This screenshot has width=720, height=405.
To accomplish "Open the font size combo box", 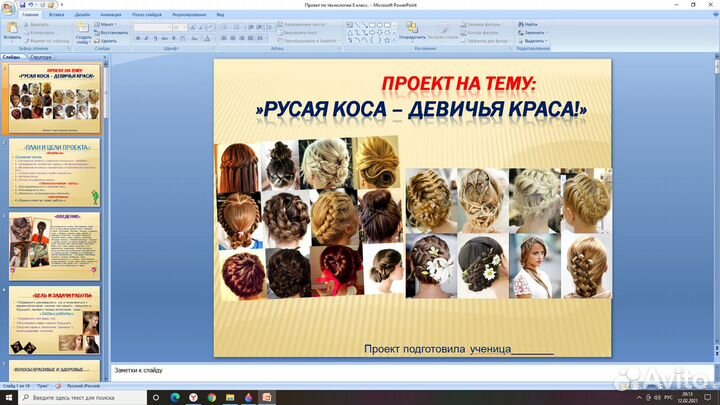I will click(x=180, y=28).
